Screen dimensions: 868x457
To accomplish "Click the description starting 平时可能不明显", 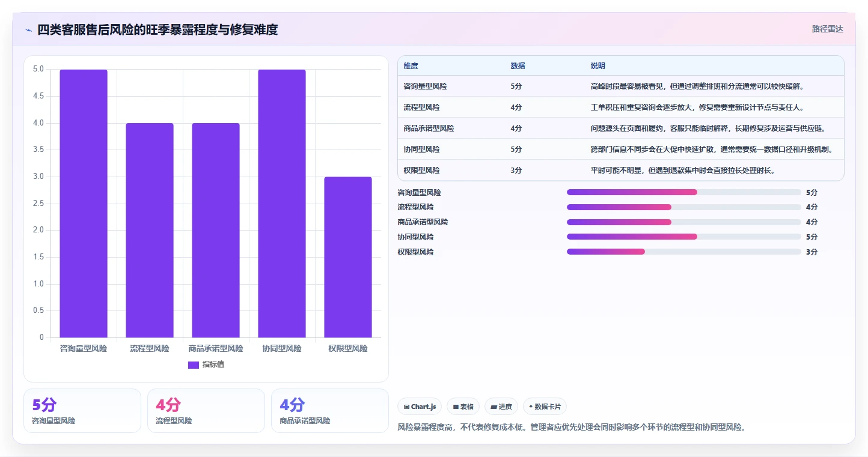I will 683,171.
